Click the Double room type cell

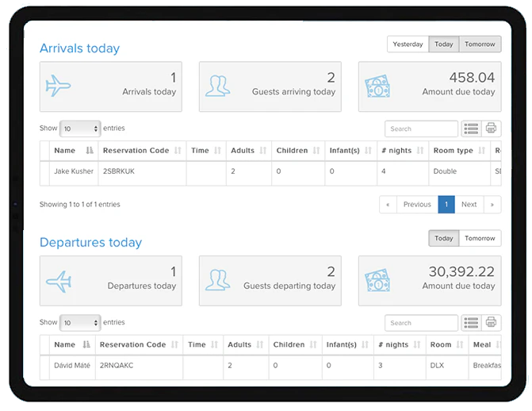[x=459, y=173]
